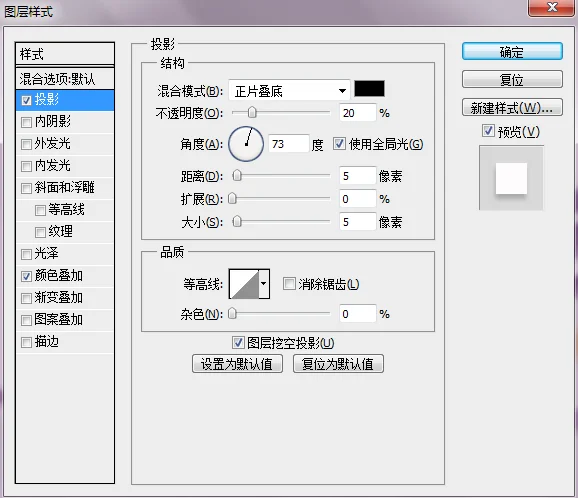Click the angle dial control
The width and height of the screenshot is (578, 498).
[x=246, y=144]
